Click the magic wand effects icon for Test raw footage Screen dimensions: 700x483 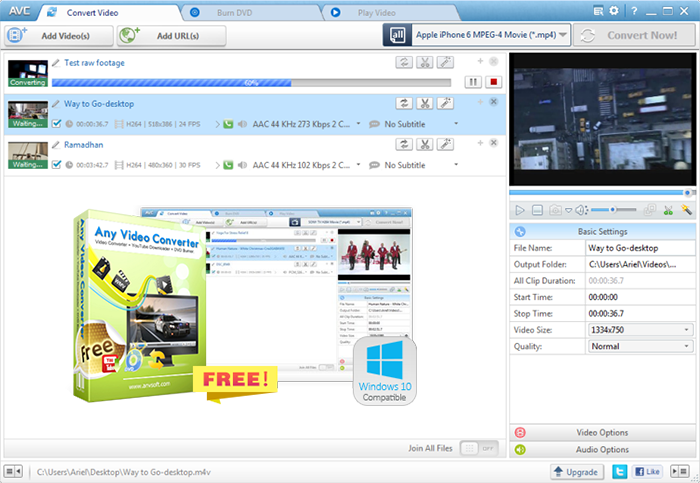[445, 62]
